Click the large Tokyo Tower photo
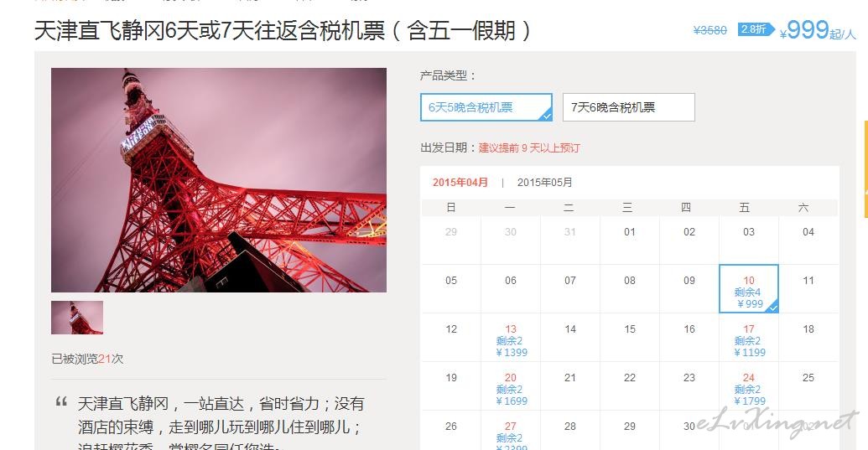 point(219,179)
